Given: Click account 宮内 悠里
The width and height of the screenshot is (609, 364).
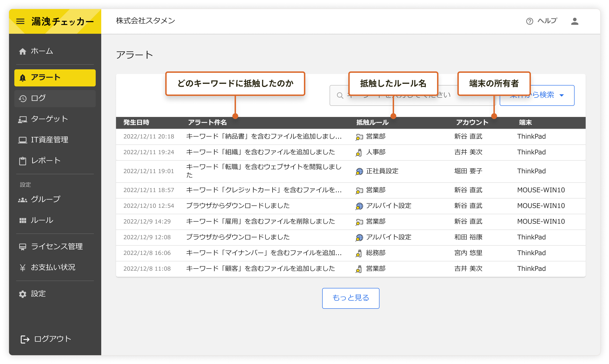Looking at the screenshot, I should pos(468,253).
